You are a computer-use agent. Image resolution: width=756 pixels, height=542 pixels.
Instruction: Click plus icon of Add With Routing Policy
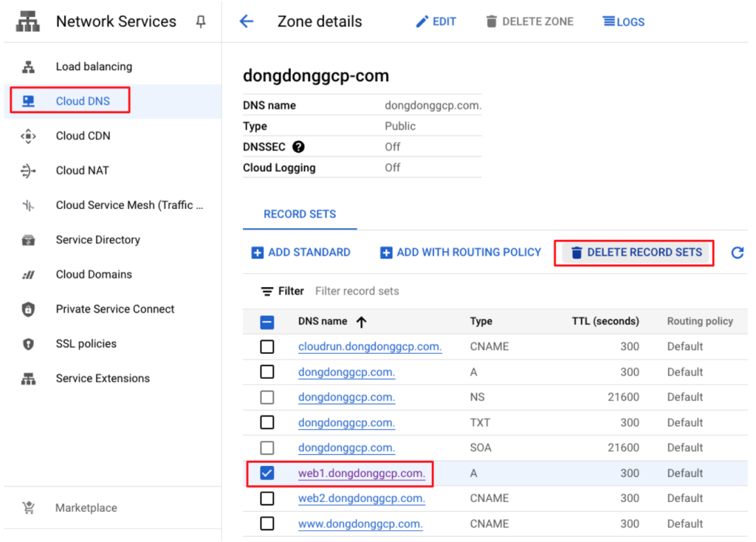tap(386, 253)
